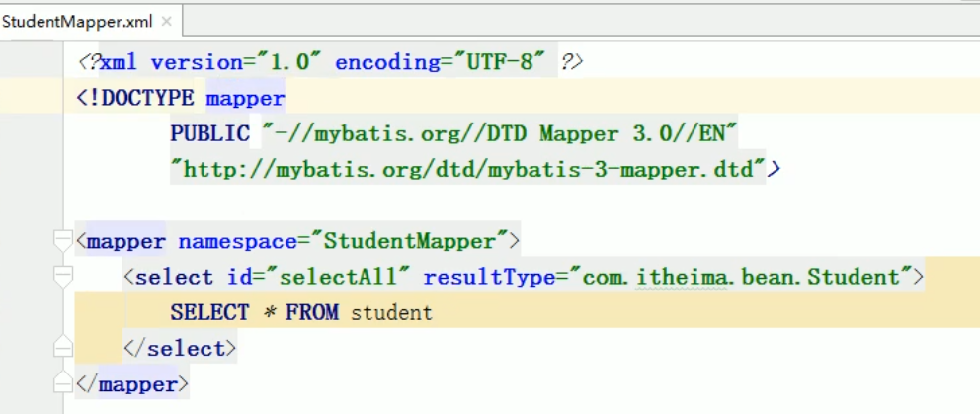Click the encoding="UTF-8" attribute
The width and height of the screenshot is (980, 414).
[x=441, y=62]
